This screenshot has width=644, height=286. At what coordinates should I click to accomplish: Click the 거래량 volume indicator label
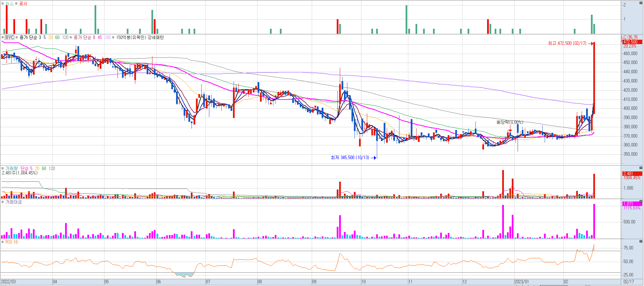pyautogui.click(x=12, y=168)
